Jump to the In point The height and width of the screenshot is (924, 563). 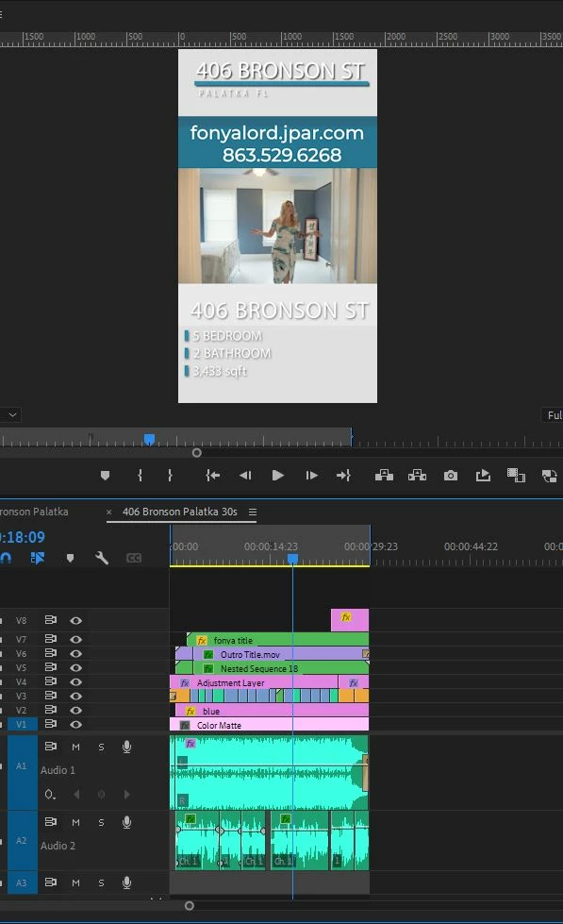point(212,475)
